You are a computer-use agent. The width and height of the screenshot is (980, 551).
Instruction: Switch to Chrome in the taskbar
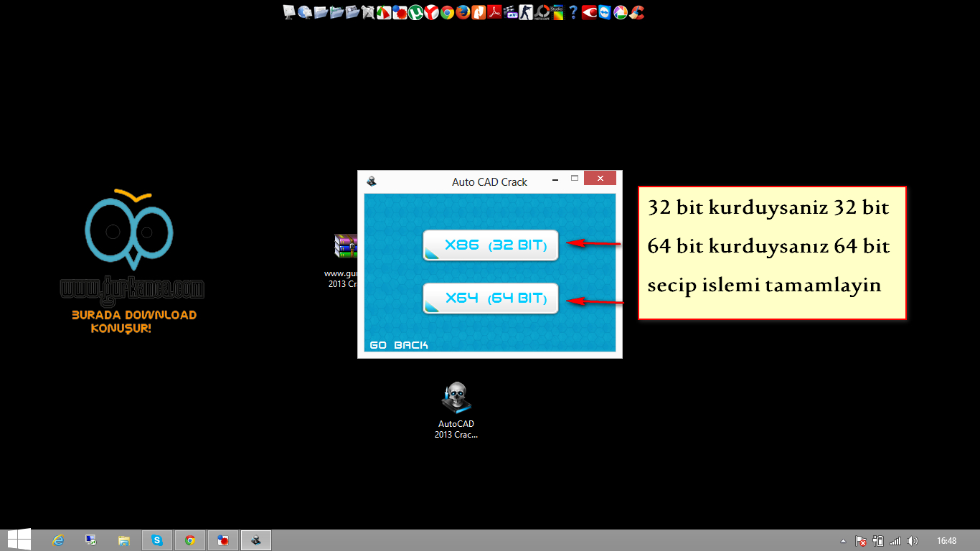(x=190, y=540)
